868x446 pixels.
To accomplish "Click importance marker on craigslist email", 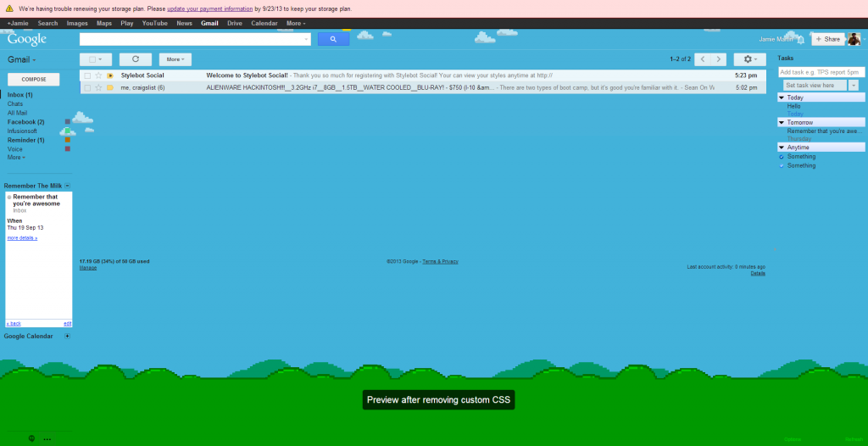I will coord(110,87).
